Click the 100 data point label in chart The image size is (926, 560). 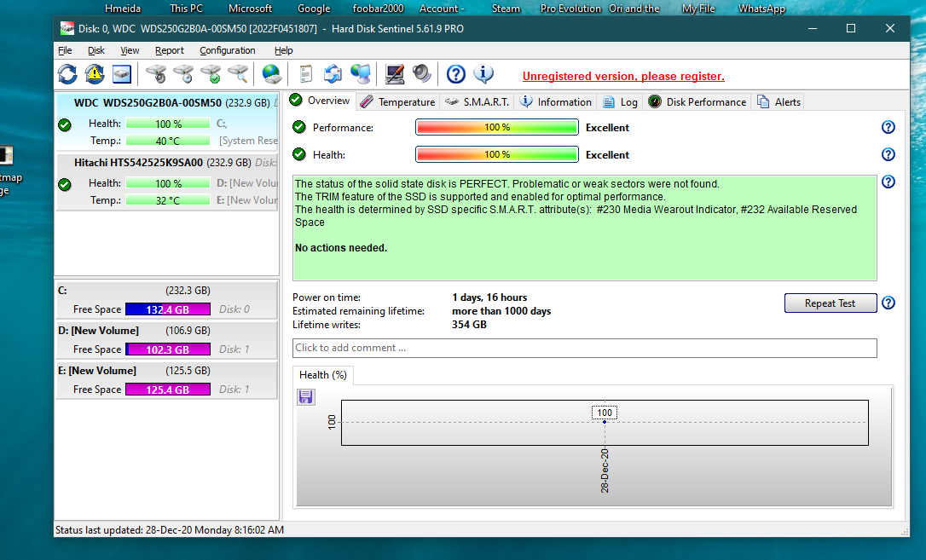coord(605,413)
